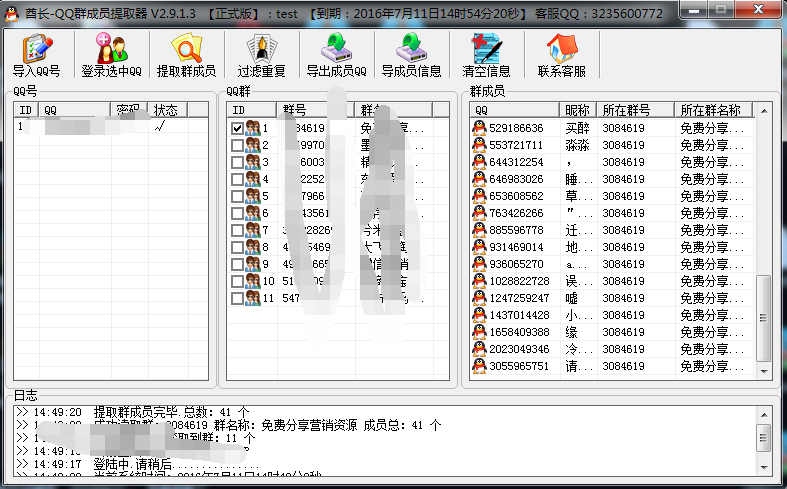787x489 pixels.
Task: Click the 所在群号 column header
Action: tap(635, 109)
